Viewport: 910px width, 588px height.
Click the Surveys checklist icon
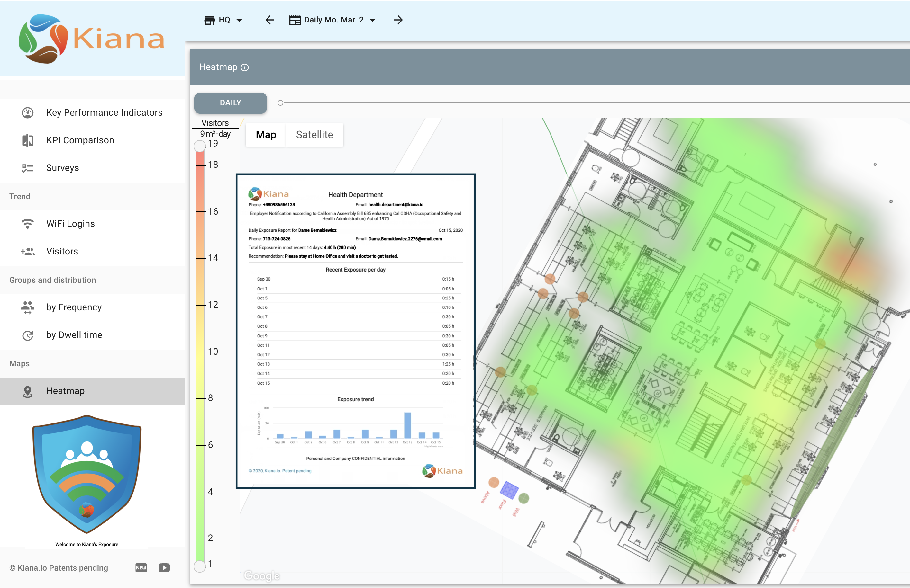[28, 168]
